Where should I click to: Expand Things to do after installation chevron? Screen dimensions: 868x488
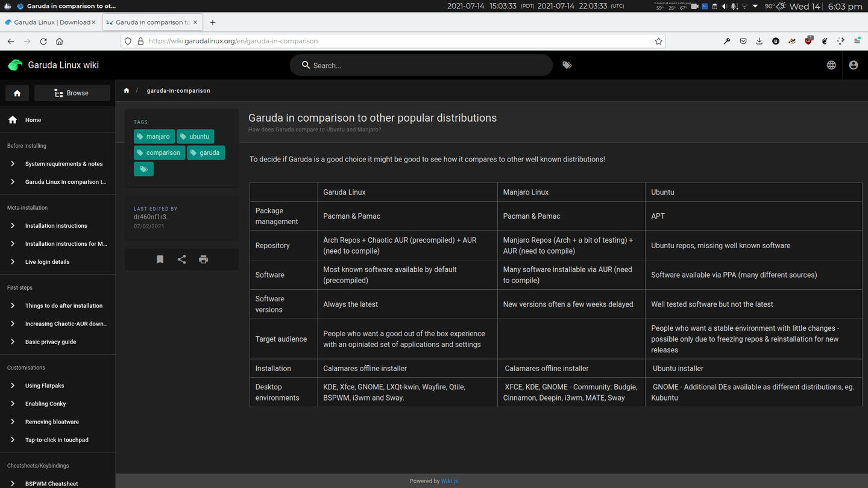(x=13, y=306)
